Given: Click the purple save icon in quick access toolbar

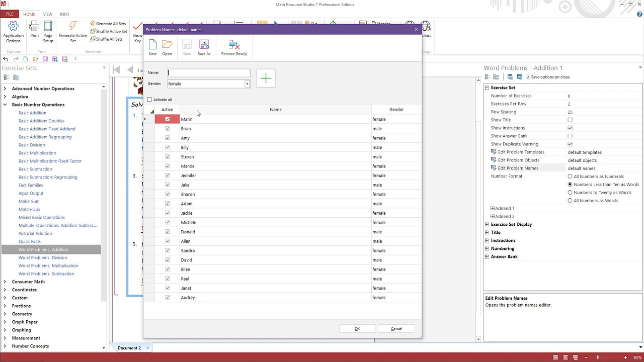Looking at the screenshot, I should [45, 59].
